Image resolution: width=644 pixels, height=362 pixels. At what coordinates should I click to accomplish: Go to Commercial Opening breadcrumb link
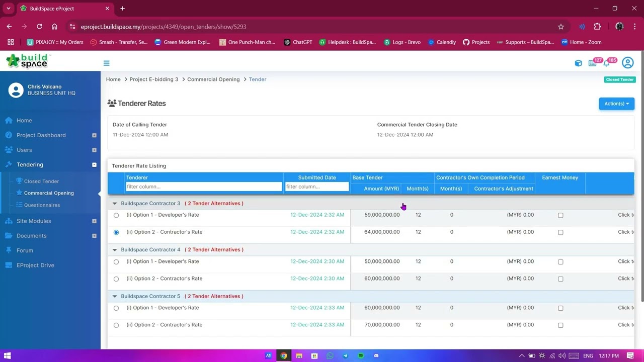point(213,79)
